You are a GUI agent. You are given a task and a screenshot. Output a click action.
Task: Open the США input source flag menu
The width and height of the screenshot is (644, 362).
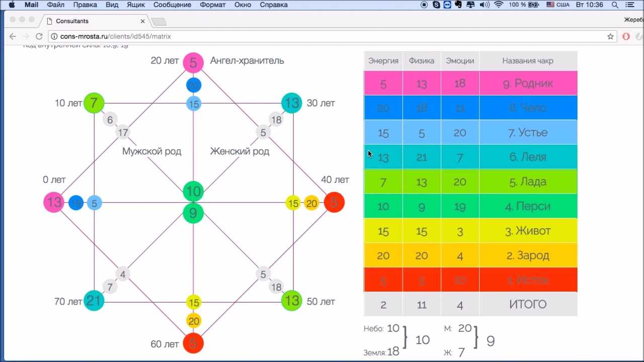click(x=550, y=5)
